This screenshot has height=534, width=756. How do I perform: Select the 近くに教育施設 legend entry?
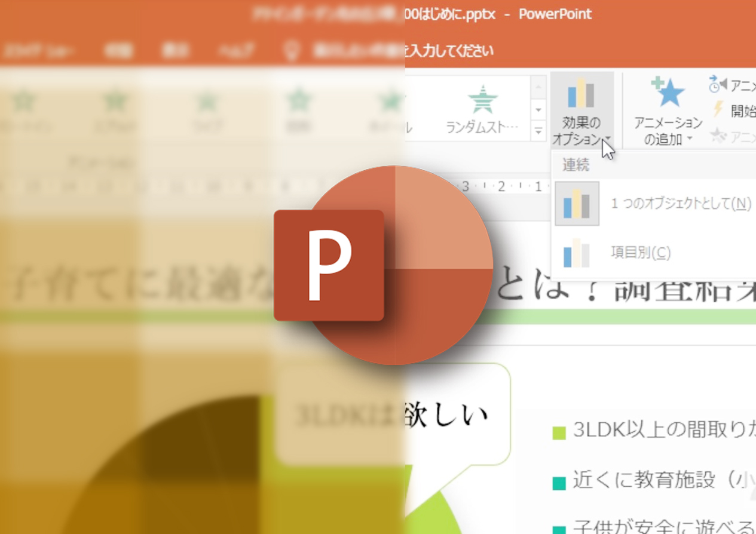point(657,480)
